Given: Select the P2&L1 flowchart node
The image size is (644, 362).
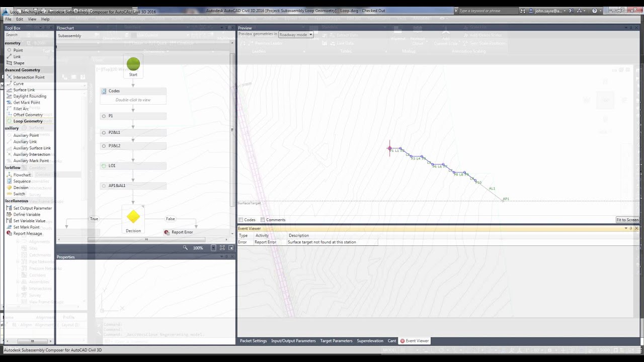Looking at the screenshot, I should point(133,133).
